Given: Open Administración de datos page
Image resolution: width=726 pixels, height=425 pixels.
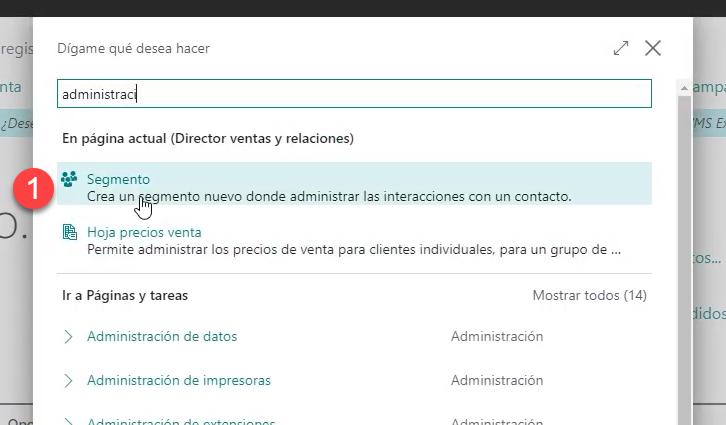Looking at the screenshot, I should click(x=162, y=337).
